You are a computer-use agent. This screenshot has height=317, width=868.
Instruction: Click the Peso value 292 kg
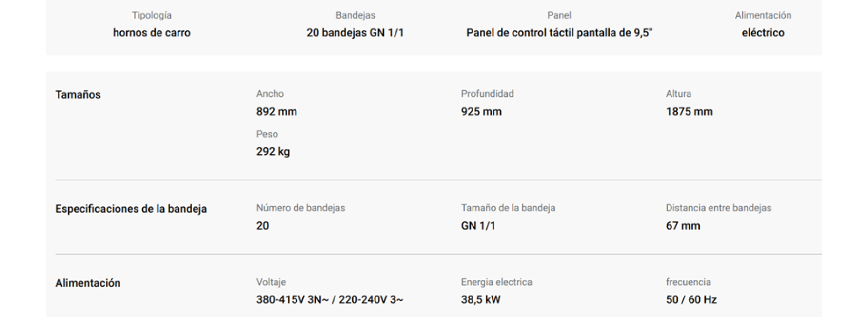273,152
